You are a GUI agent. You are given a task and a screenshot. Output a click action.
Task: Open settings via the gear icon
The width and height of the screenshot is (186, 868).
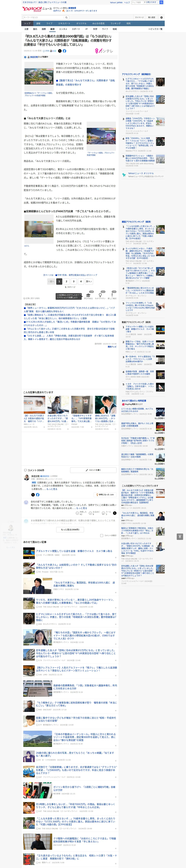[161, 17]
